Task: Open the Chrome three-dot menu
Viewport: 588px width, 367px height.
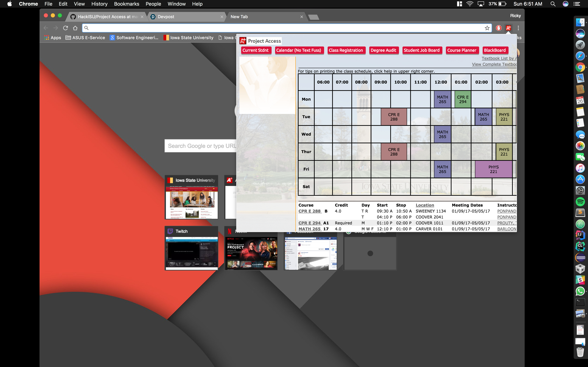Action: click(x=518, y=28)
